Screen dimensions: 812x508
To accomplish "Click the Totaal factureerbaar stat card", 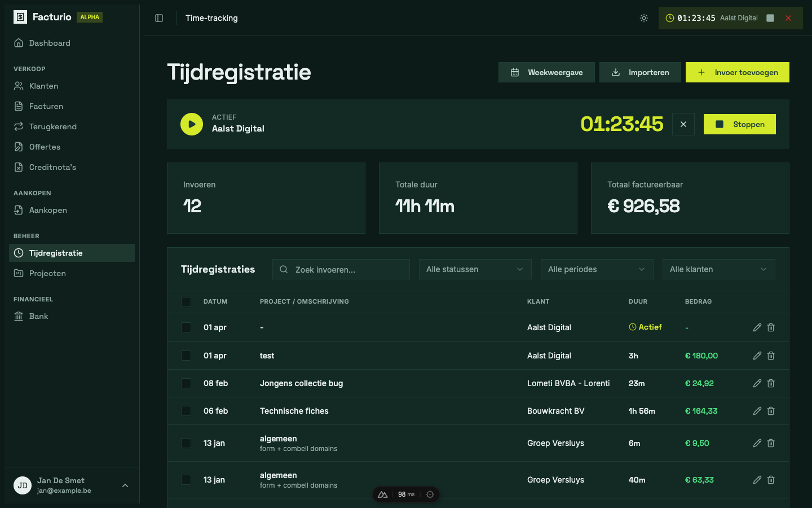I will 690,198.
